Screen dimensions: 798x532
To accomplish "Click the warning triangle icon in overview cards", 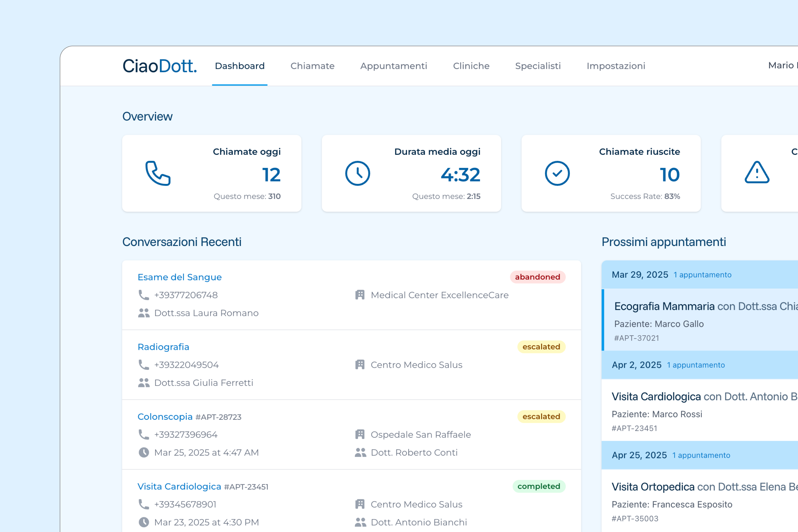I will click(757, 172).
